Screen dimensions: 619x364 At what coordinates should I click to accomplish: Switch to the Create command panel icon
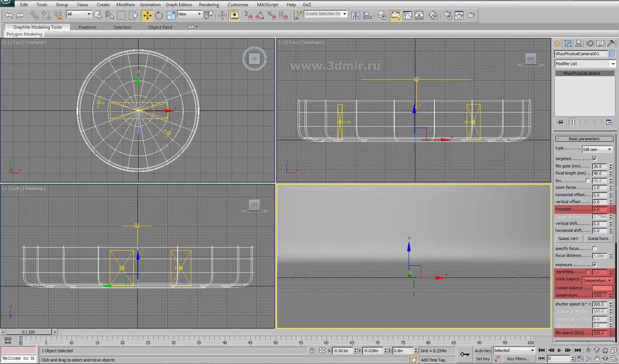tap(557, 43)
